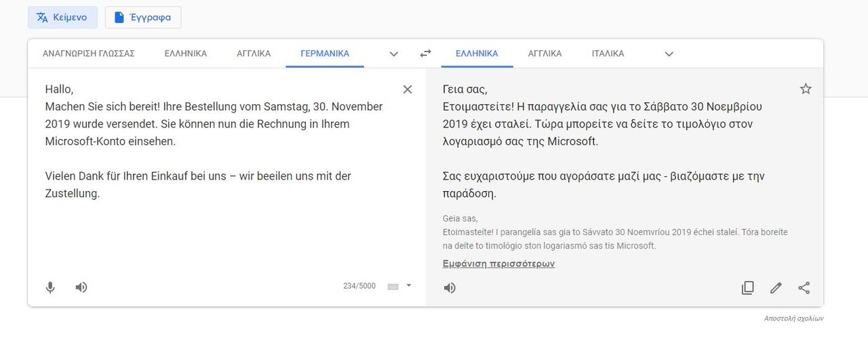Open the on-screen keyboard icon
The height and width of the screenshot is (353, 868).
point(393,286)
